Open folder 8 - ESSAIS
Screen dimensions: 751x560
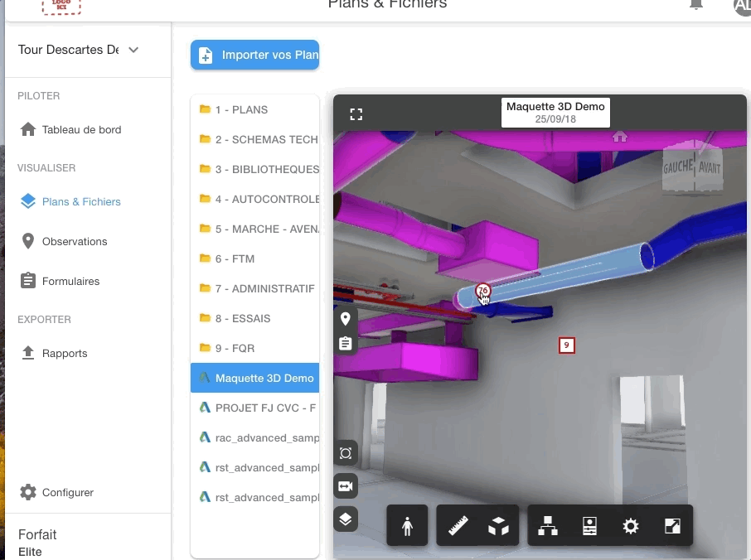click(x=254, y=318)
